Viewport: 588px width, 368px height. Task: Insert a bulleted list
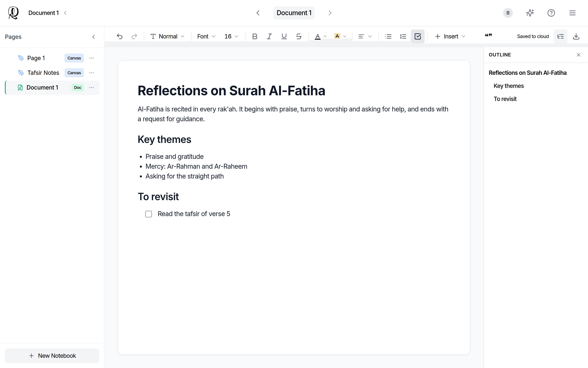point(388,37)
